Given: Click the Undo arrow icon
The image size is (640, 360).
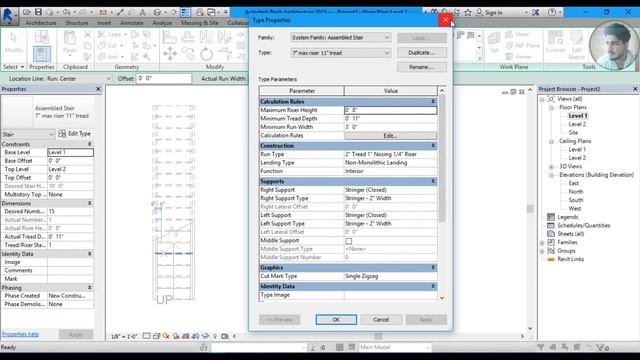Looking at the screenshot, I should [x=67, y=12].
